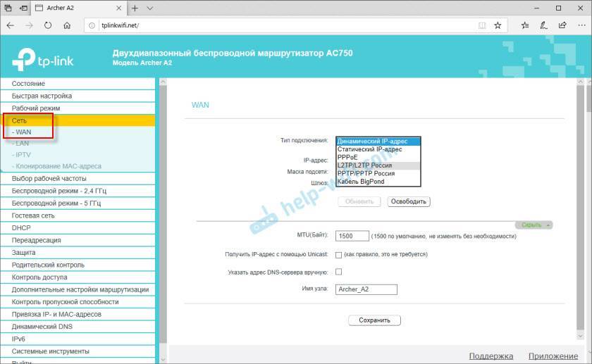
Task: Click the add notes pen icon
Action: pyautogui.click(x=543, y=25)
